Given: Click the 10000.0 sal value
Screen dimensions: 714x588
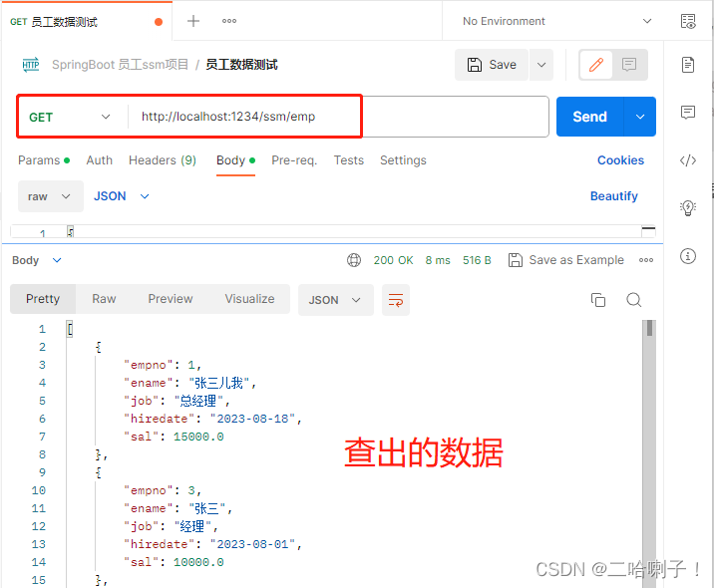Looking at the screenshot, I should [198, 562].
